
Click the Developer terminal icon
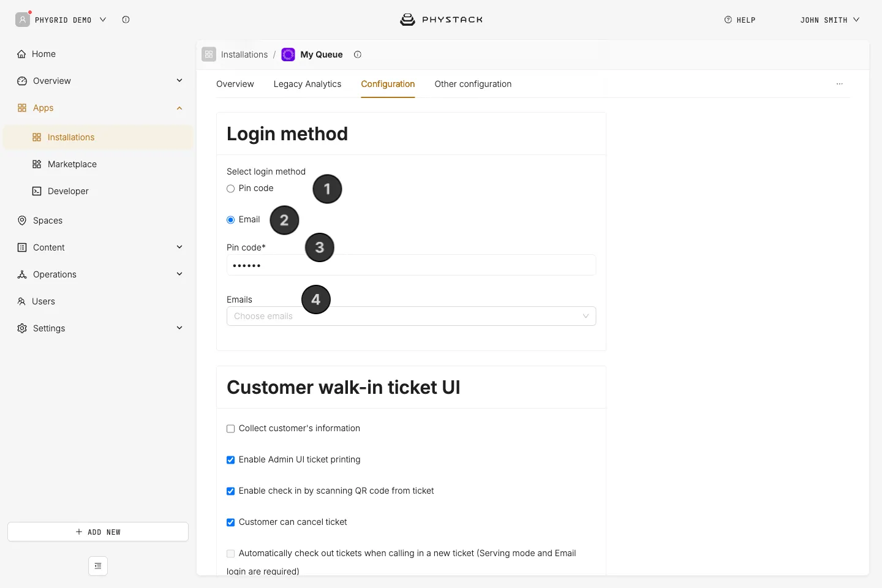[x=37, y=191]
